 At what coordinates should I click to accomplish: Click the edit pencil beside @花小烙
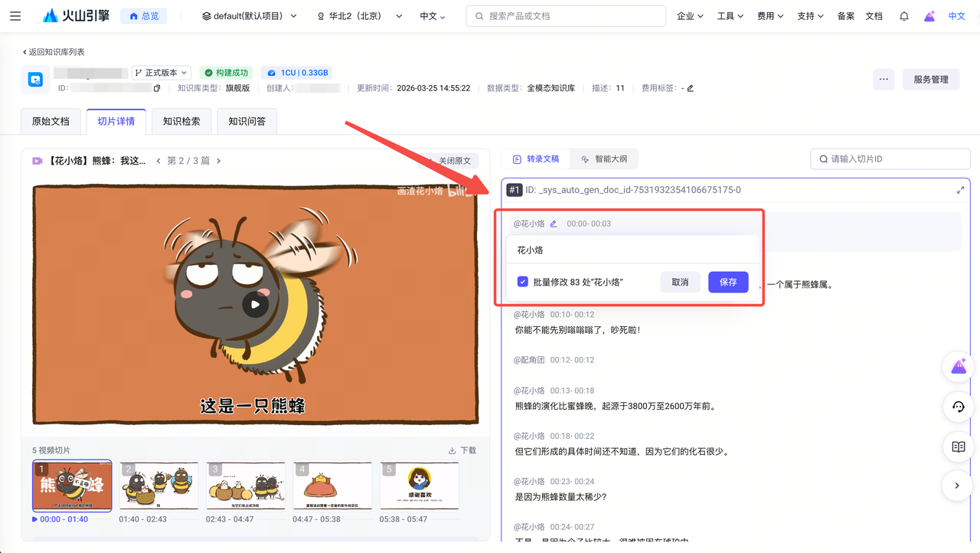[554, 224]
